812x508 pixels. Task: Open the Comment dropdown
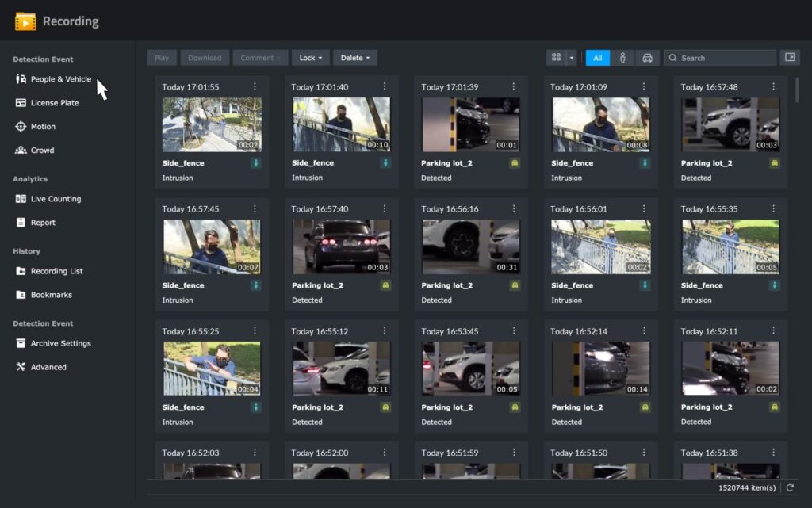coord(260,58)
